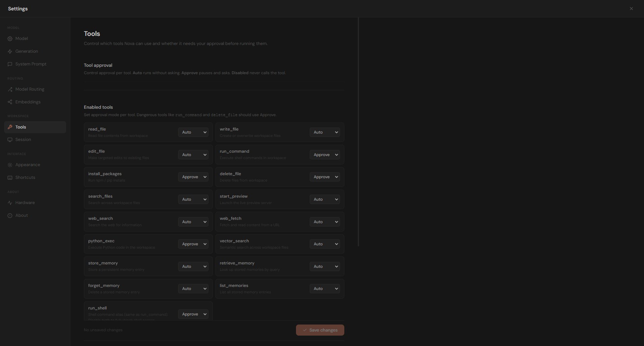Open install_packages approval dropdown
The height and width of the screenshot is (346, 644).
(193, 177)
